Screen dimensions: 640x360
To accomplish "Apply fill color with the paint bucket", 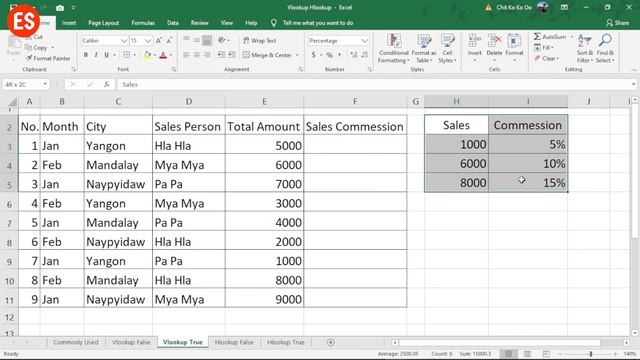I will click(x=147, y=55).
